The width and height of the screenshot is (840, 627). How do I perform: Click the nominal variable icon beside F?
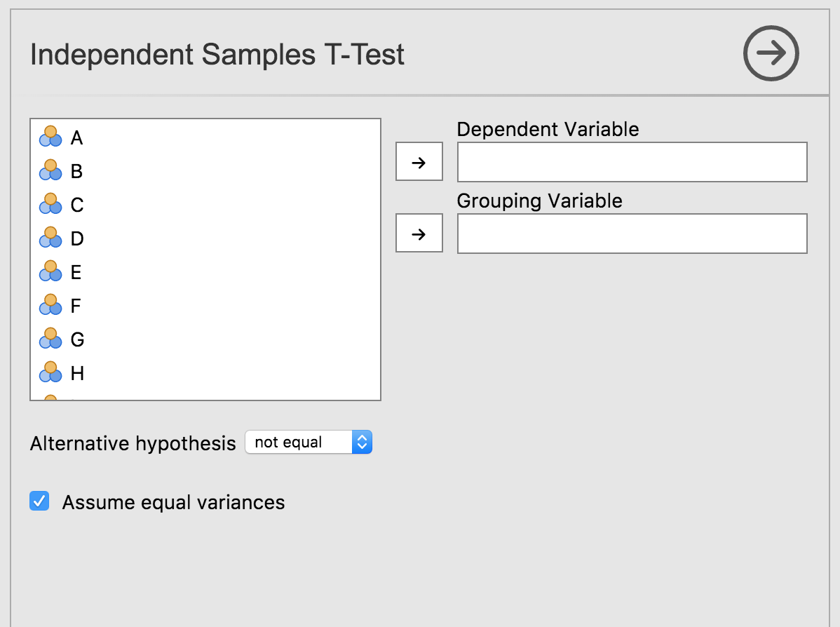coord(50,305)
